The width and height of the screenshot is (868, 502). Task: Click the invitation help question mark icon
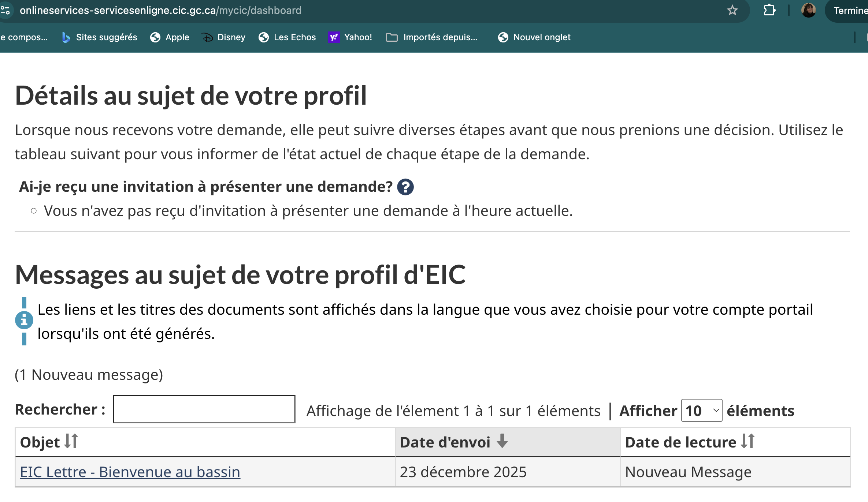405,187
